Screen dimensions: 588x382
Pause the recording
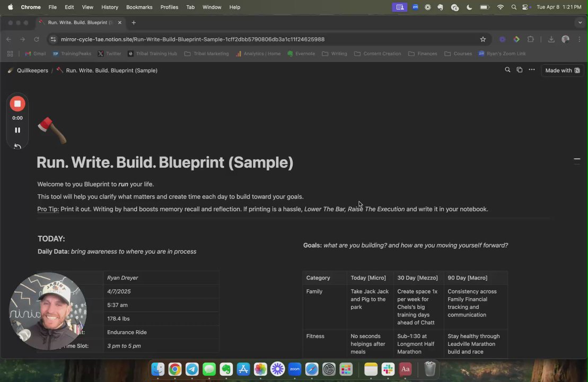coord(17,130)
